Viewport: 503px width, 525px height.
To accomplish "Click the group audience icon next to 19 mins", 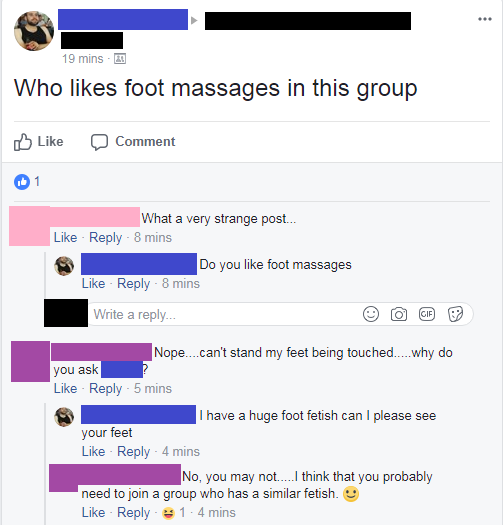I will pyautogui.click(x=120, y=59).
